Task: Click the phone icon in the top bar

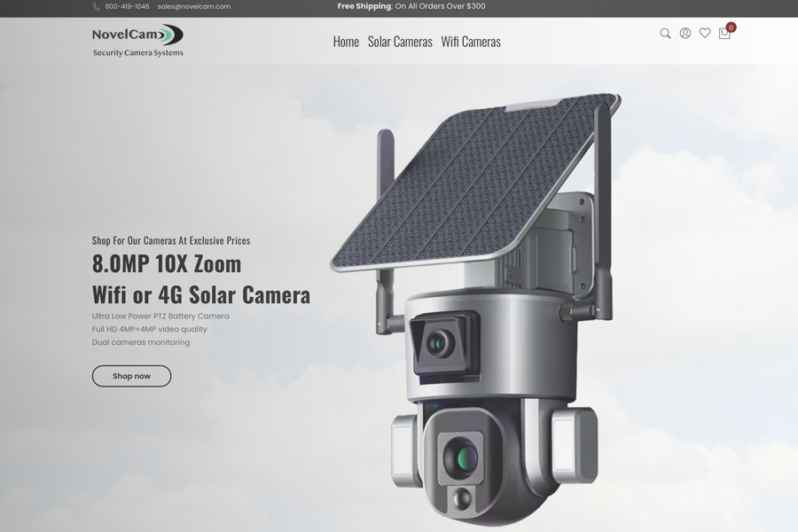Action: click(x=96, y=6)
